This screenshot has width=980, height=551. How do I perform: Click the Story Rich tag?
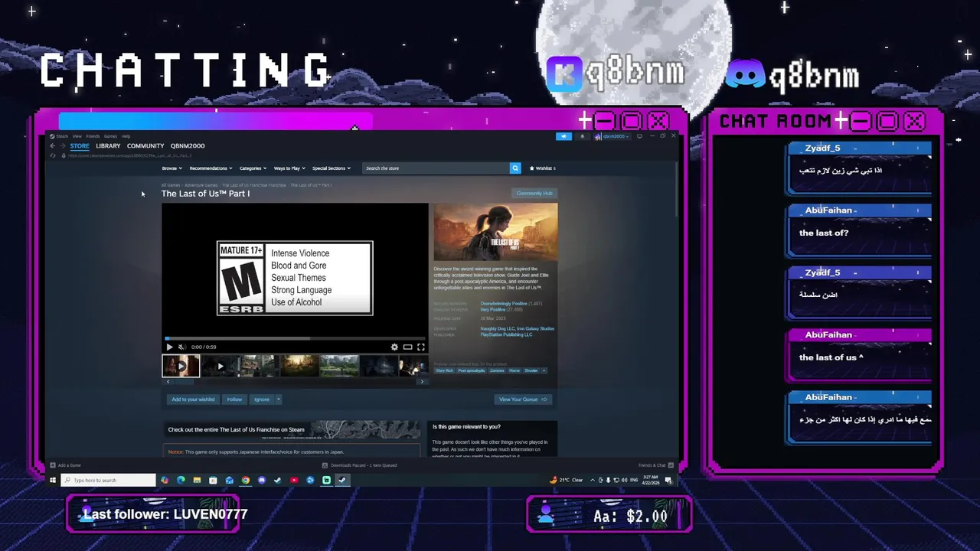point(444,370)
